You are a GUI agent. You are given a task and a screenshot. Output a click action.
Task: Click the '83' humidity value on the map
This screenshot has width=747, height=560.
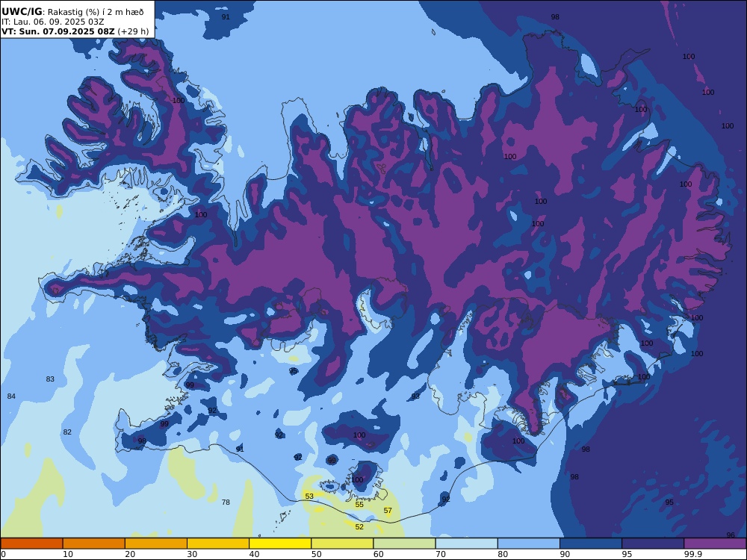(50, 379)
